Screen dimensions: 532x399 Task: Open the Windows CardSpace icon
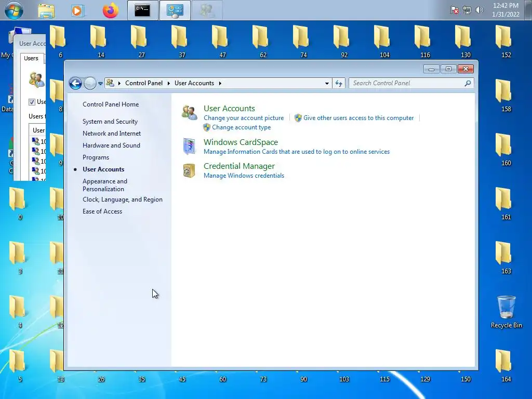[189, 146]
